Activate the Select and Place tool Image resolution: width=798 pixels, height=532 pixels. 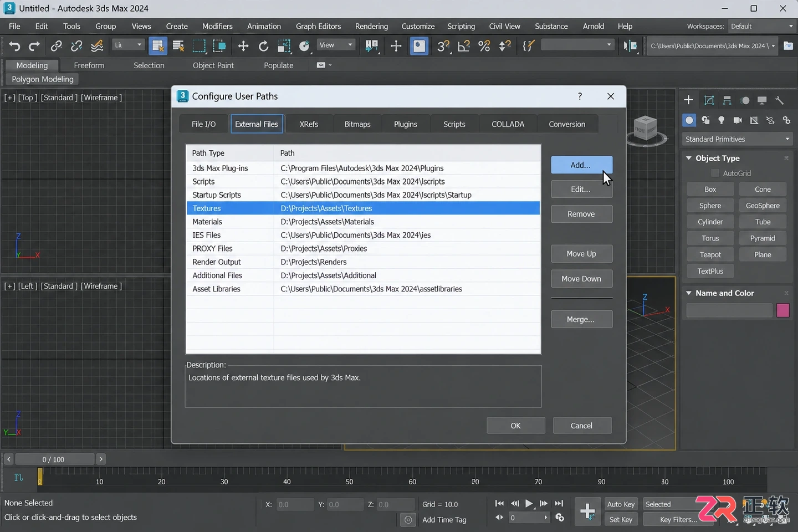304,46
